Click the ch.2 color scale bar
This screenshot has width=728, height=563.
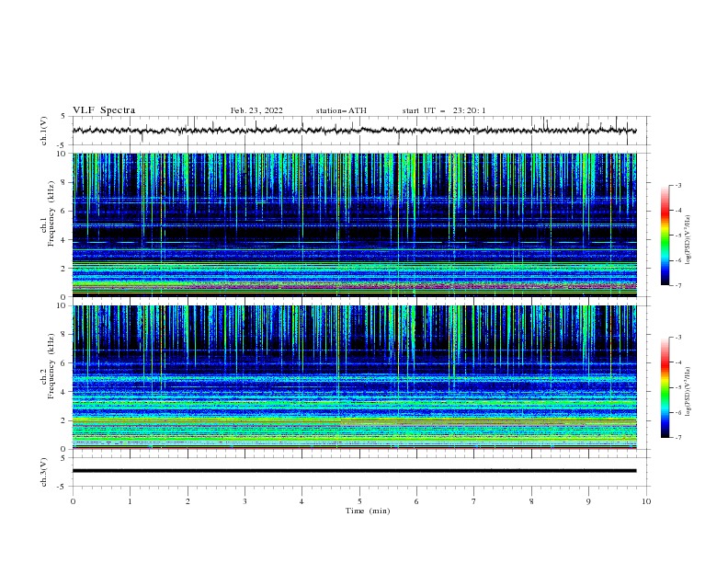[665, 387]
